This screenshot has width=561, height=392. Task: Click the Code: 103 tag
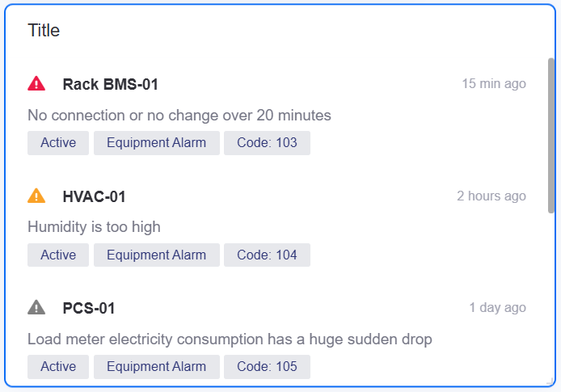[267, 143]
